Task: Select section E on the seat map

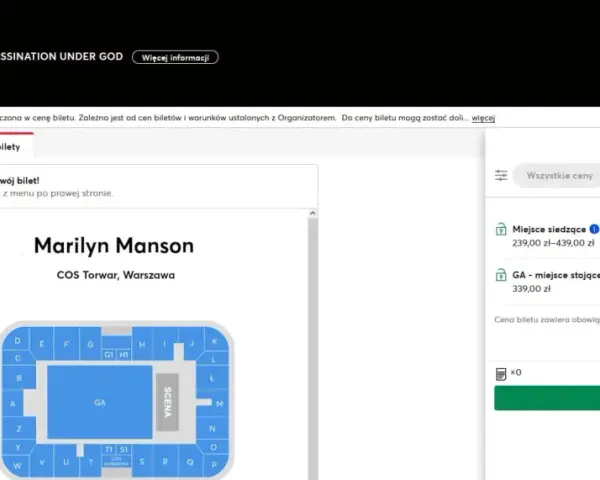Action: pos(41,343)
